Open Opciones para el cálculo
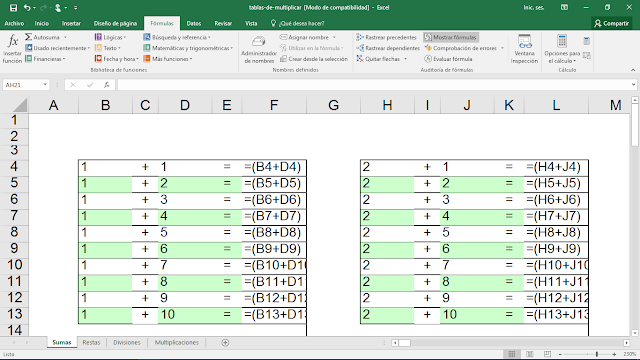 click(562, 49)
